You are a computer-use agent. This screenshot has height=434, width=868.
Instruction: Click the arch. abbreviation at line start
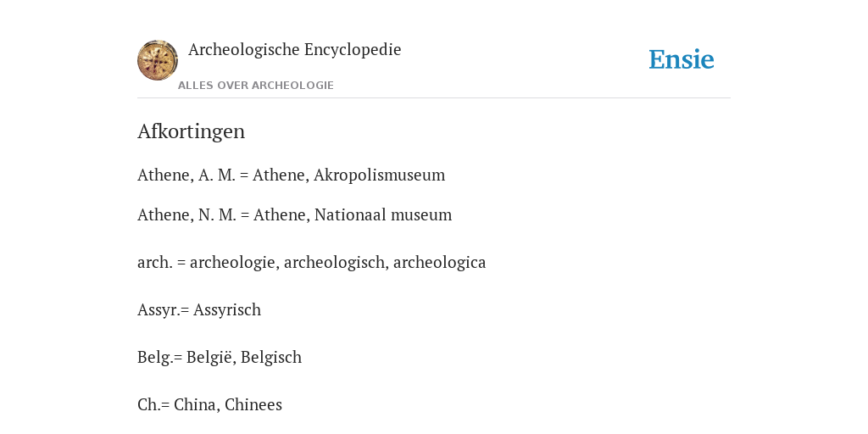click(x=154, y=263)
